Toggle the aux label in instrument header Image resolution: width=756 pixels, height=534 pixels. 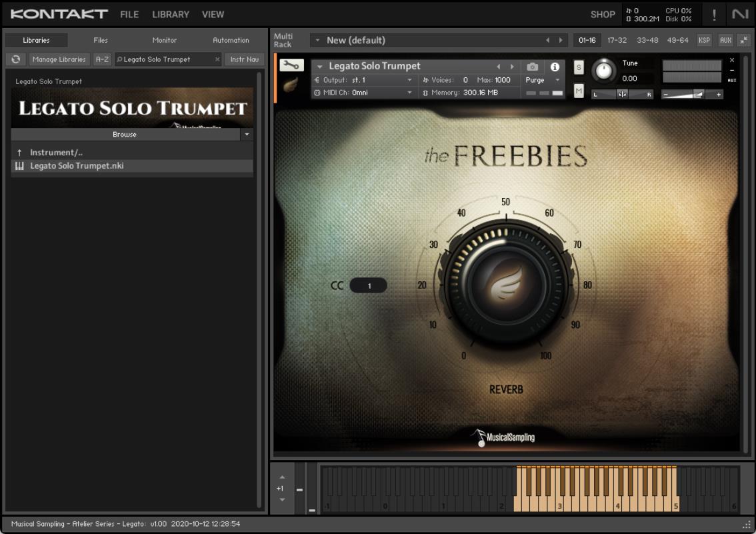[732, 81]
